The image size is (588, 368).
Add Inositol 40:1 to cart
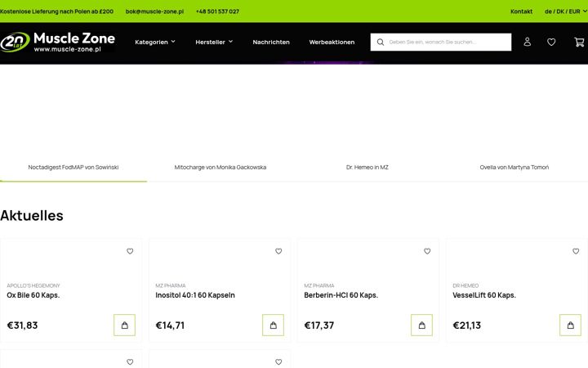tap(273, 325)
